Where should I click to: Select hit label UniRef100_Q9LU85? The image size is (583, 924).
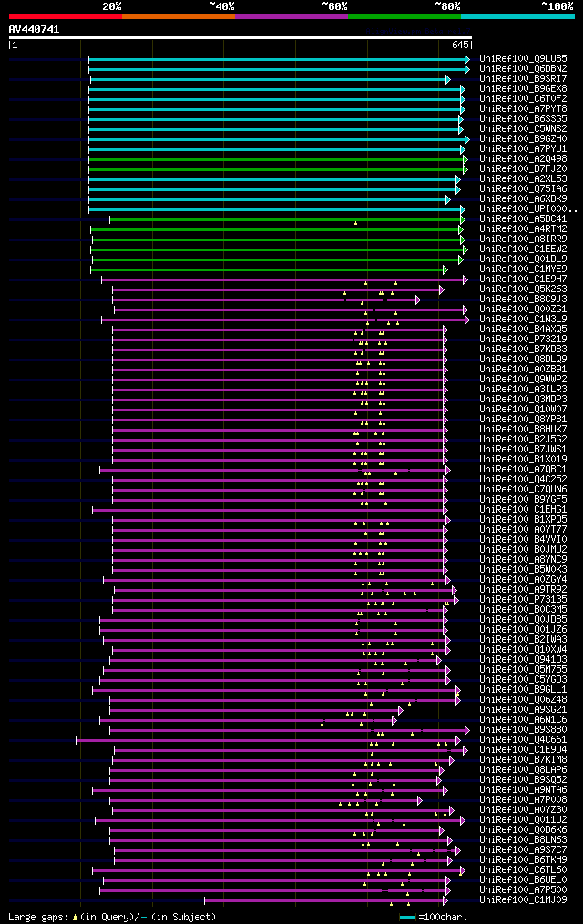pyautogui.click(x=523, y=59)
